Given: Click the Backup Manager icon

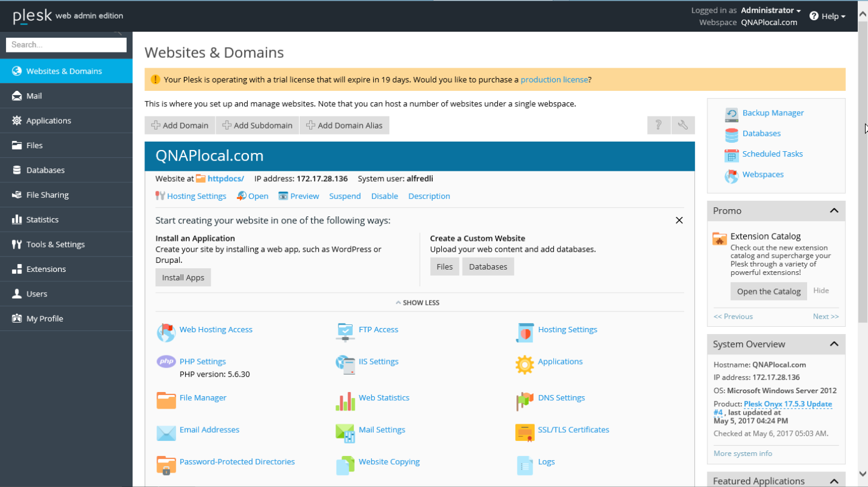Looking at the screenshot, I should (731, 114).
